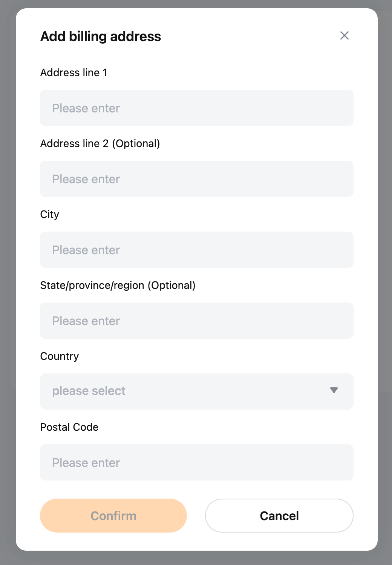Click the "State/province/region (Optional)" label

[x=118, y=285]
